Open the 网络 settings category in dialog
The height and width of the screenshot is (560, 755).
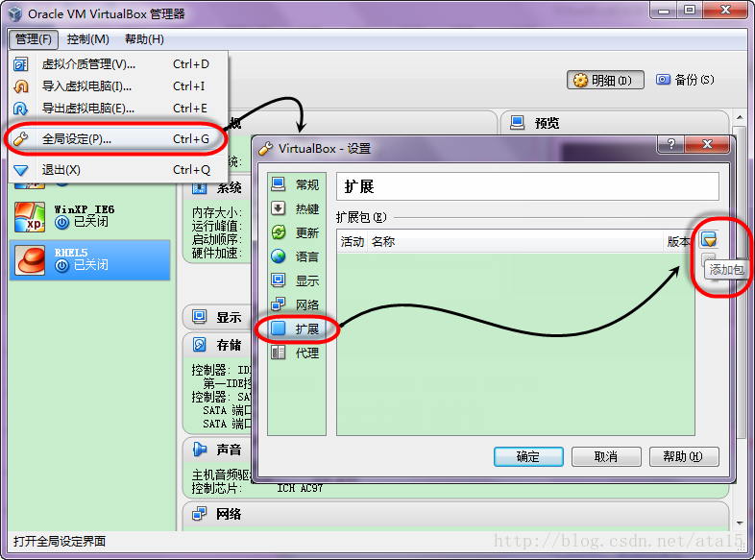tap(297, 304)
